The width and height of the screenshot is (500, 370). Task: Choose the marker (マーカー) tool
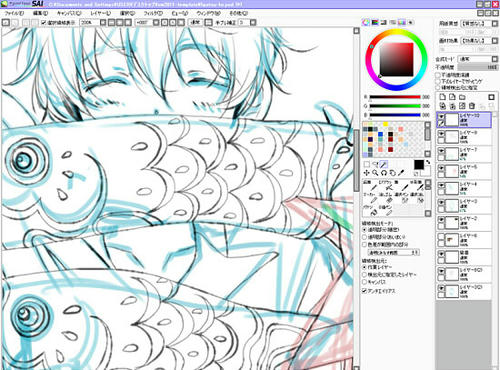point(371,198)
